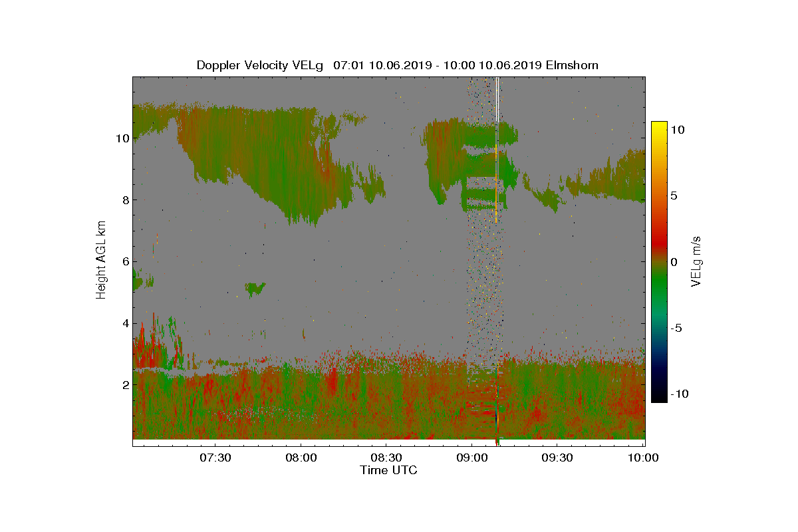798x532 pixels.
Task: Click the height tick label '2'
Action: pos(124,385)
